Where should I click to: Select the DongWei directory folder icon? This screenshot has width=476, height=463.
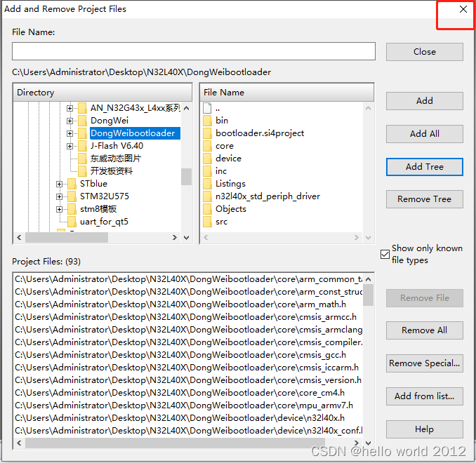click(82, 121)
